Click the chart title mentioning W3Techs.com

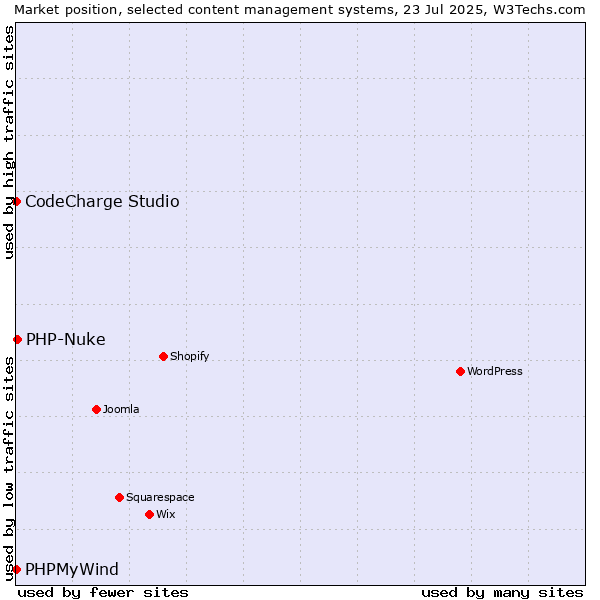pyautogui.click(x=300, y=10)
